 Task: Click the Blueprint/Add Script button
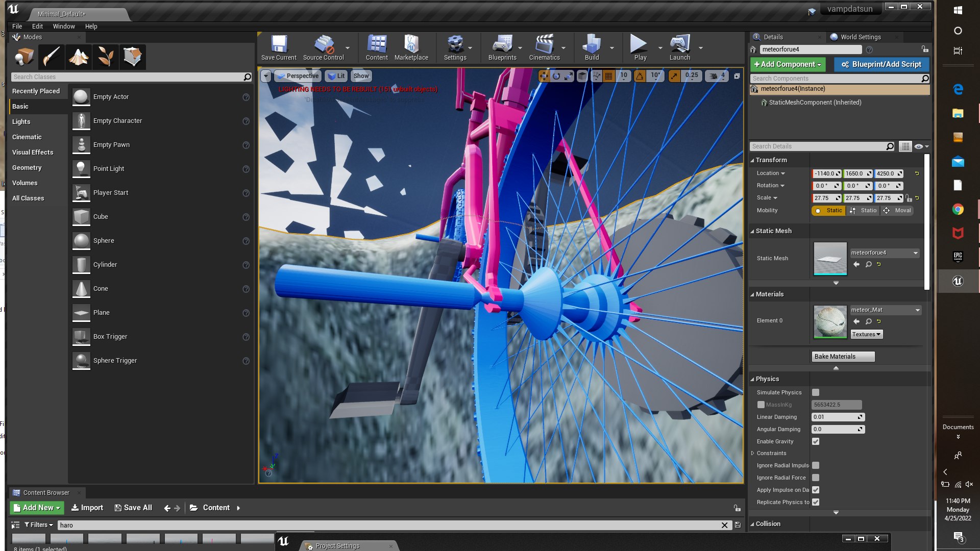[881, 64]
